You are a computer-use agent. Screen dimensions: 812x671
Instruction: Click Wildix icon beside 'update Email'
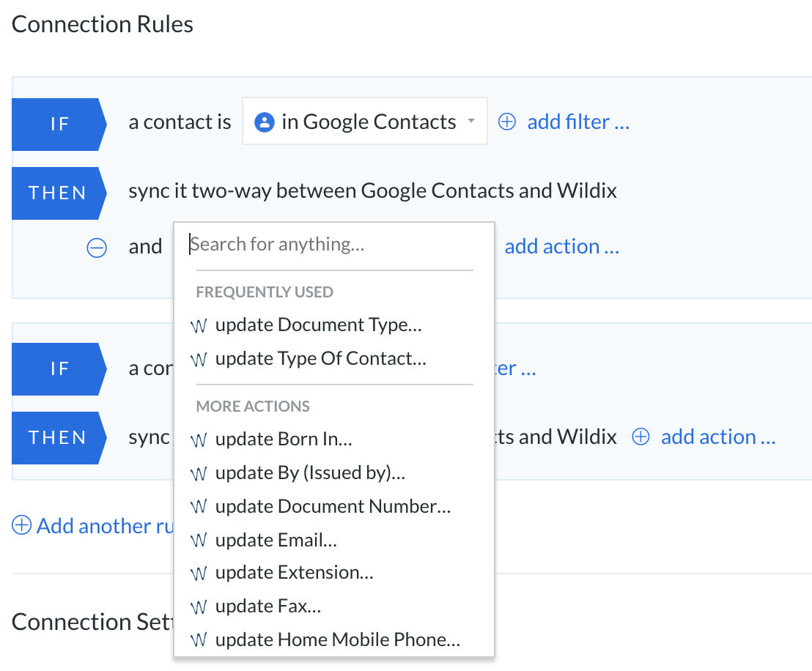[199, 541]
